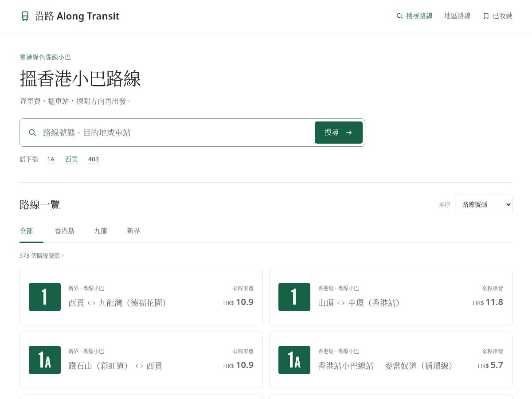Screen dimensions: 532x399
Task: Open the 西貢 ↔ 九龍灣(德福花園)route card
Action: (x=141, y=297)
